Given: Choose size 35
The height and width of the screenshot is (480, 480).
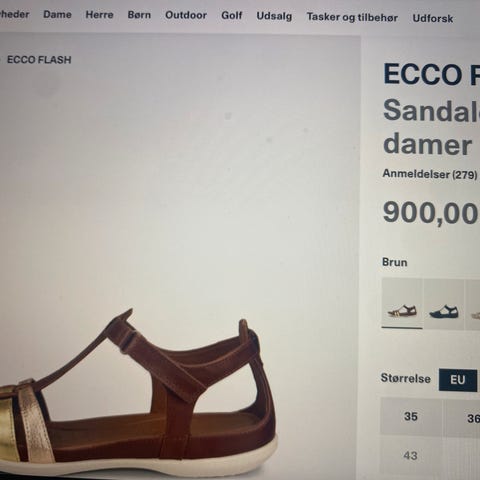Looking at the screenshot, I should pyautogui.click(x=411, y=416).
